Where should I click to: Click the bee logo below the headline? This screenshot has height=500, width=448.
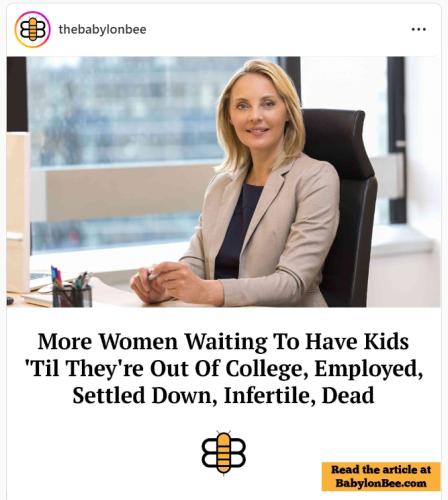224,452
